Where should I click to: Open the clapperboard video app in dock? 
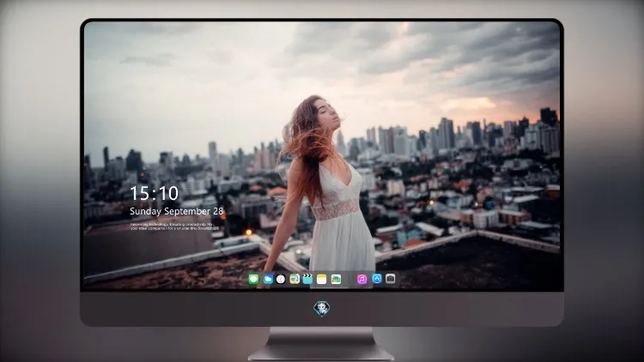pyautogui.click(x=307, y=280)
